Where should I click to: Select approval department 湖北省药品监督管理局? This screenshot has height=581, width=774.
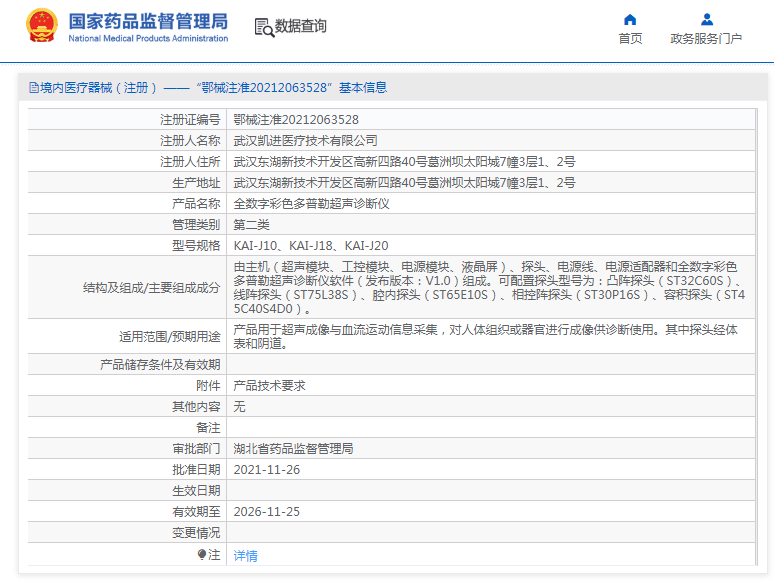293,448
